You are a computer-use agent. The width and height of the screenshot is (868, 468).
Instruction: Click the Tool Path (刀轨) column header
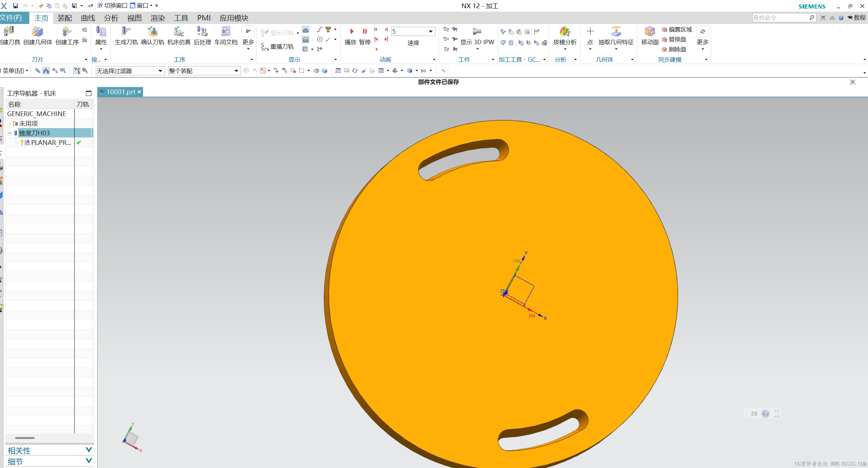83,104
